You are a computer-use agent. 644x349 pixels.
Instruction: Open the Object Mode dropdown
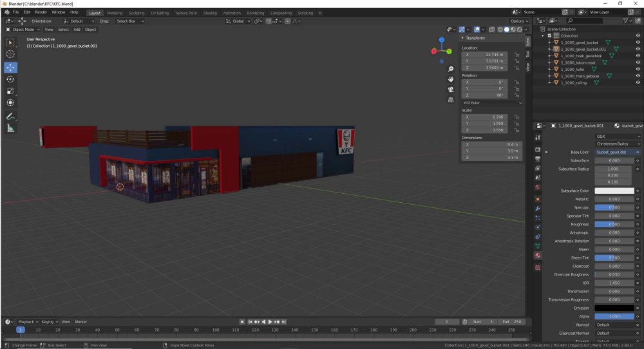click(x=23, y=29)
